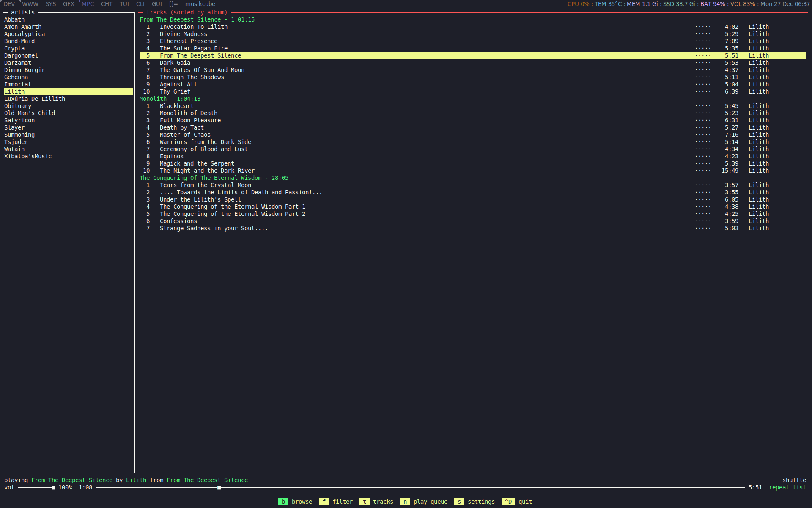The width and height of the screenshot is (812, 508).
Task: Click the date and clock in status bar
Action: [x=785, y=4]
